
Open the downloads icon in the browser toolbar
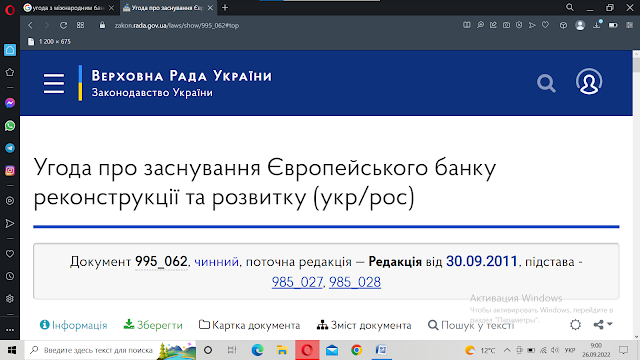597,25
